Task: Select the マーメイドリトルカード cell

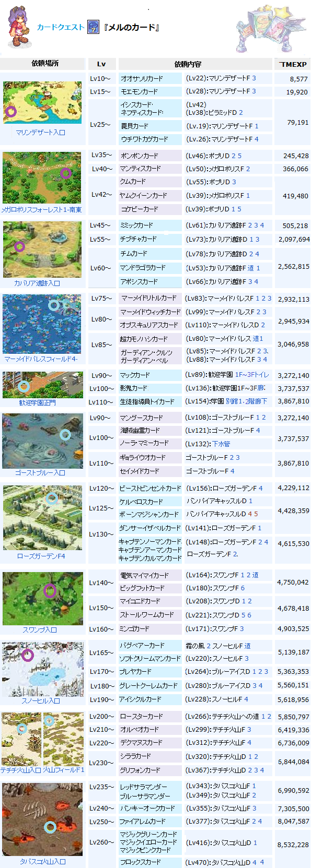Action: coord(150,298)
